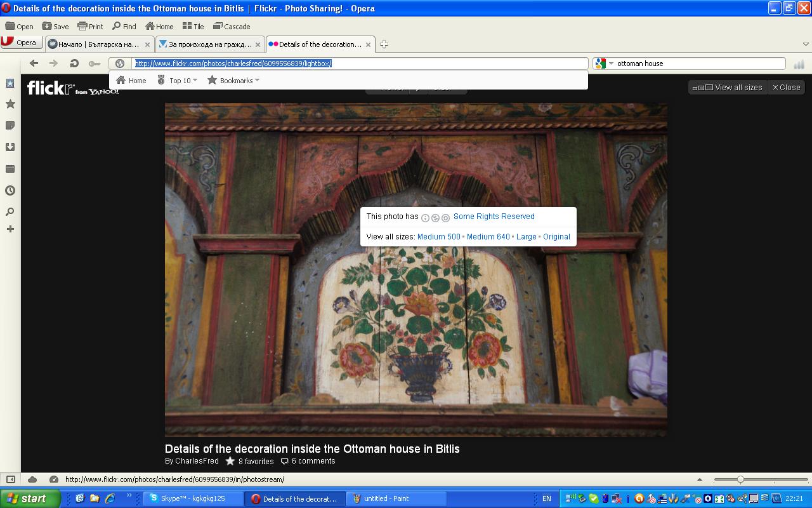Cascade the windows with Cascade button
The height and width of the screenshot is (508, 812).
pyautogui.click(x=232, y=27)
